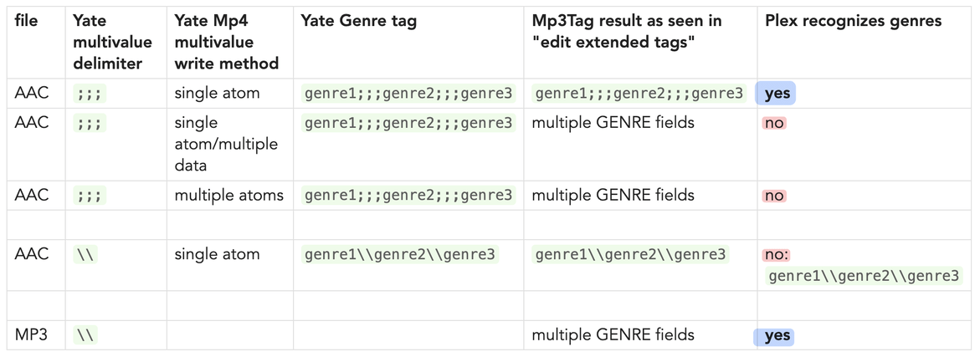The height and width of the screenshot is (357, 980).
Task: Click first row's ';;;' delimiter code
Action: [89, 94]
